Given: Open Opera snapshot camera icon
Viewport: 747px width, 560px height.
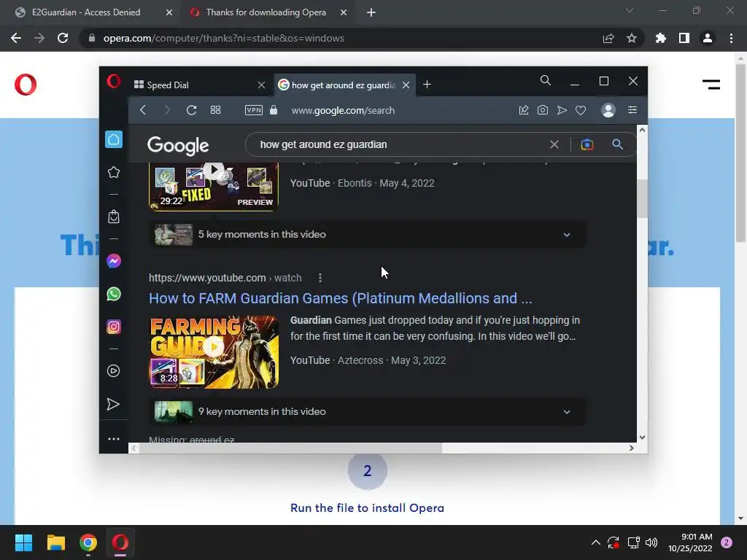Looking at the screenshot, I should [x=542, y=110].
